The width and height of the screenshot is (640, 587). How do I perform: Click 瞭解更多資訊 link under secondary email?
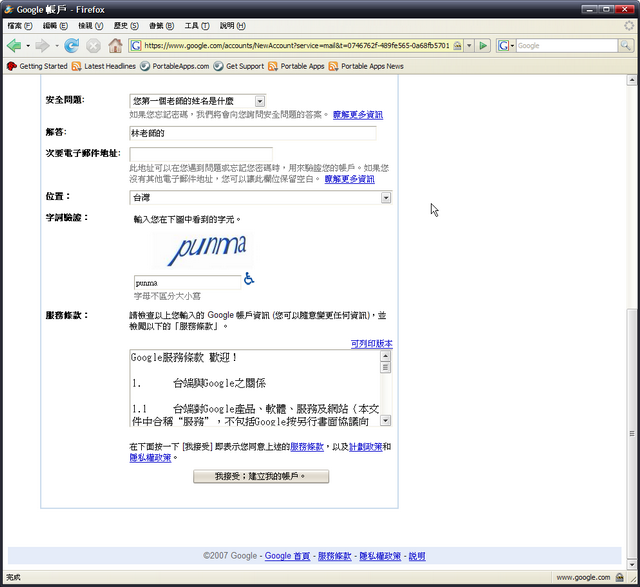pos(349,179)
